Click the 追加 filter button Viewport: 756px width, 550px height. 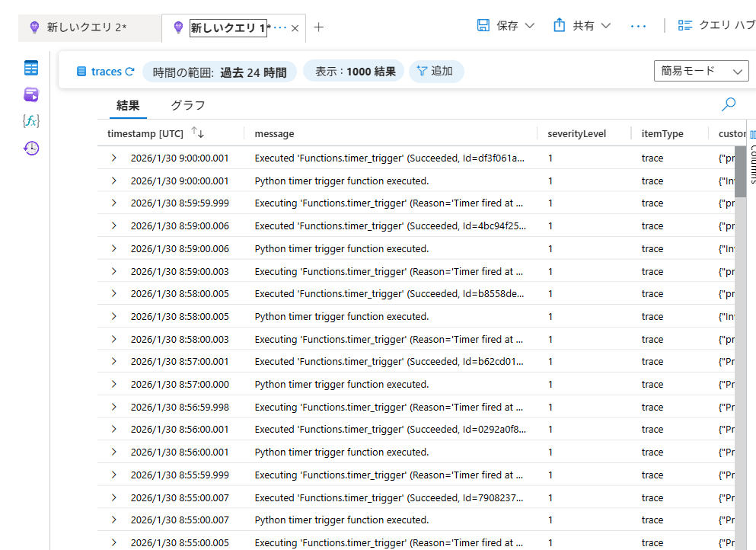[x=436, y=72]
